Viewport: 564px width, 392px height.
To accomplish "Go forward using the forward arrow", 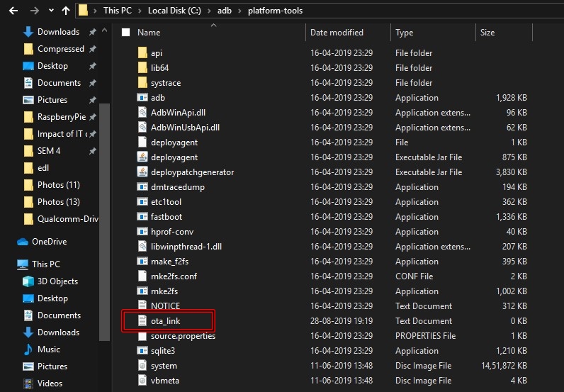I will click(x=35, y=11).
